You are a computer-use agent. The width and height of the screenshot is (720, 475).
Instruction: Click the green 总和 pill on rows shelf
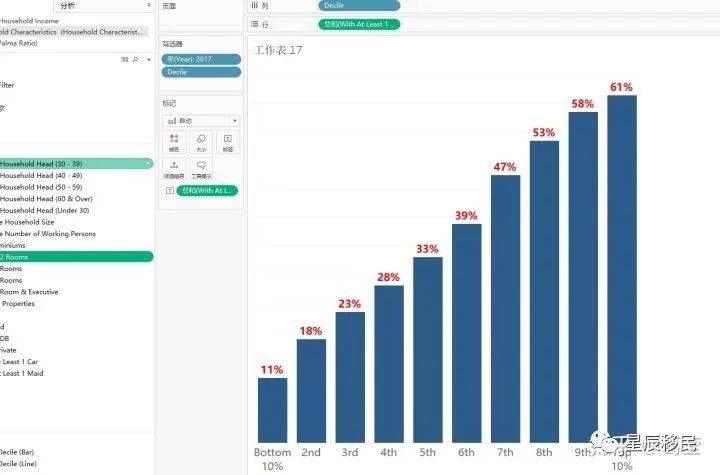[x=359, y=23]
